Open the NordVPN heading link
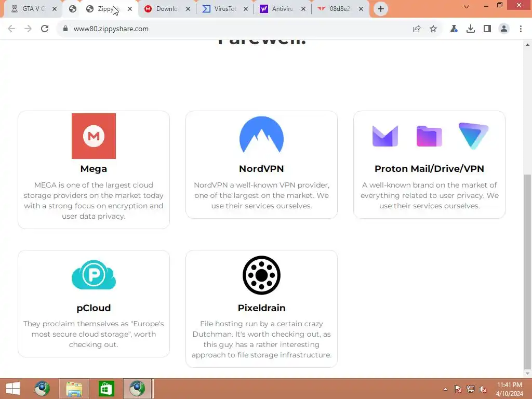532x399 pixels. [x=261, y=169]
